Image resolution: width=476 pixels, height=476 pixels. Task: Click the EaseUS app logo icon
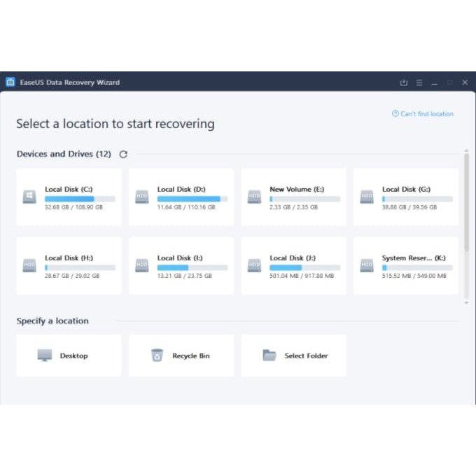click(10, 83)
